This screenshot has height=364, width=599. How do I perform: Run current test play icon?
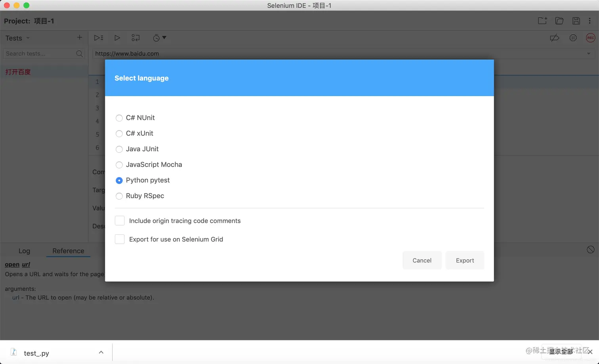click(x=117, y=38)
